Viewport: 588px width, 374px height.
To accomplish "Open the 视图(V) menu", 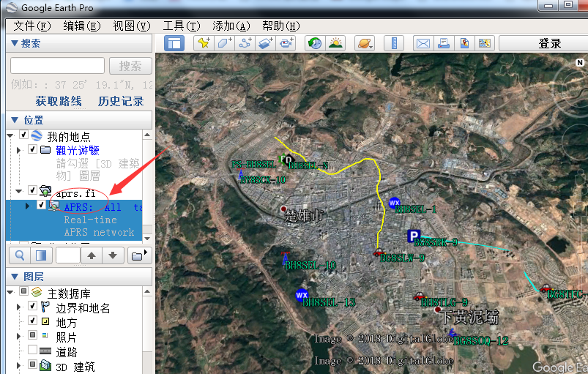I will 131,26.
